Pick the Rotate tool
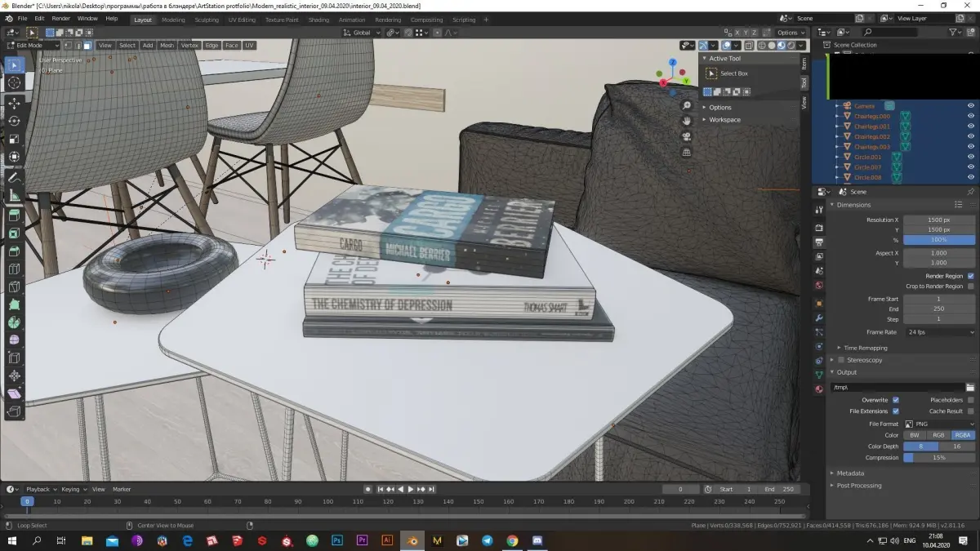The height and width of the screenshot is (551, 980). point(15,121)
